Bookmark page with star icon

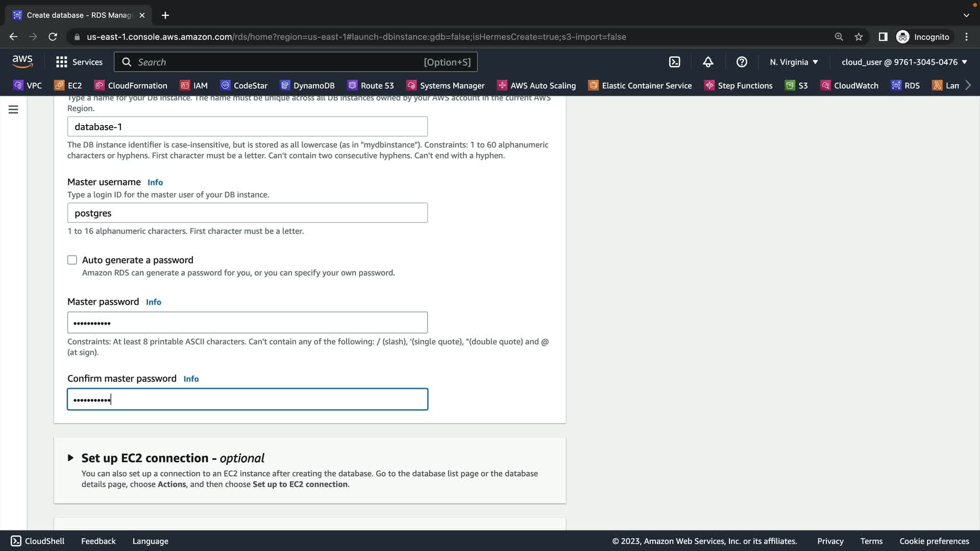[859, 37]
